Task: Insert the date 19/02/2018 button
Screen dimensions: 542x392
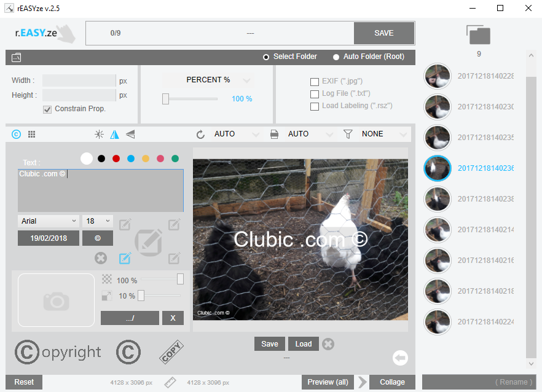Action: (49, 238)
